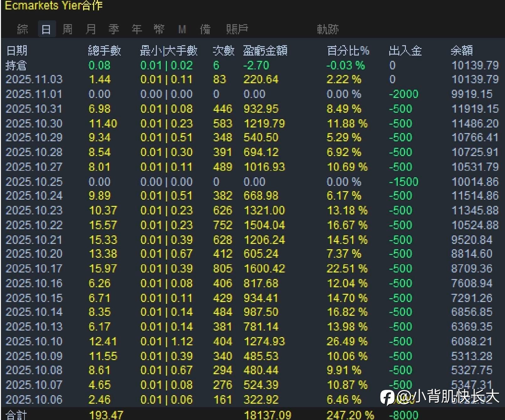Open the 幣 currency tab
The width and height of the screenshot is (505, 420).
click(159, 29)
